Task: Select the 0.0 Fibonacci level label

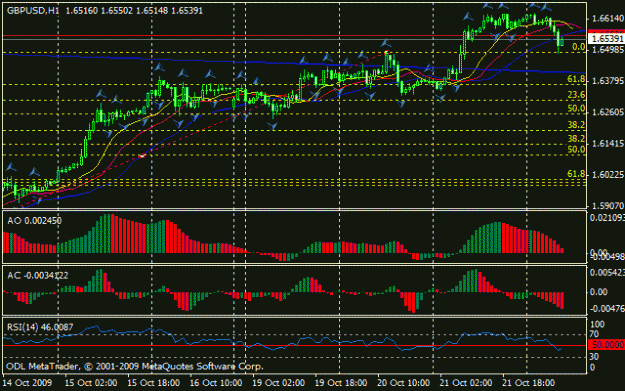Action: click(x=578, y=47)
